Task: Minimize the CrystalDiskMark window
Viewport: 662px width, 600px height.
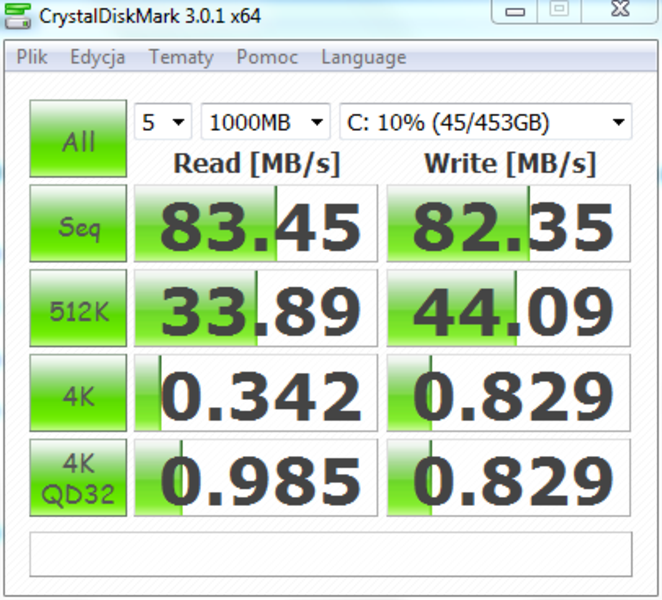Action: (x=515, y=11)
